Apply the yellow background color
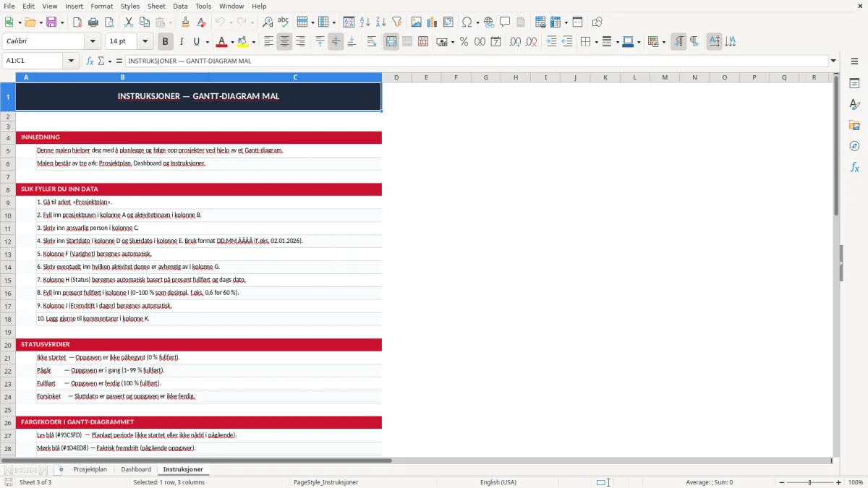868x488 pixels. (x=243, y=42)
